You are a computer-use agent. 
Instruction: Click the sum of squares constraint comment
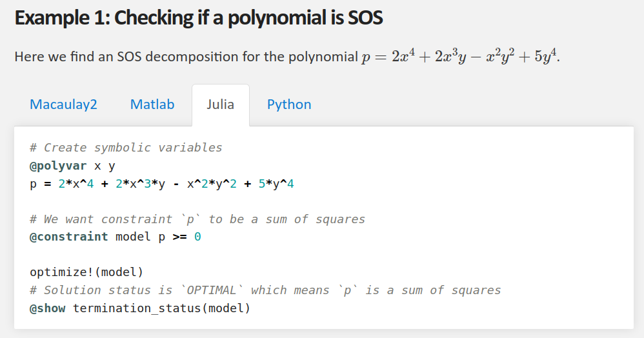coord(197,219)
